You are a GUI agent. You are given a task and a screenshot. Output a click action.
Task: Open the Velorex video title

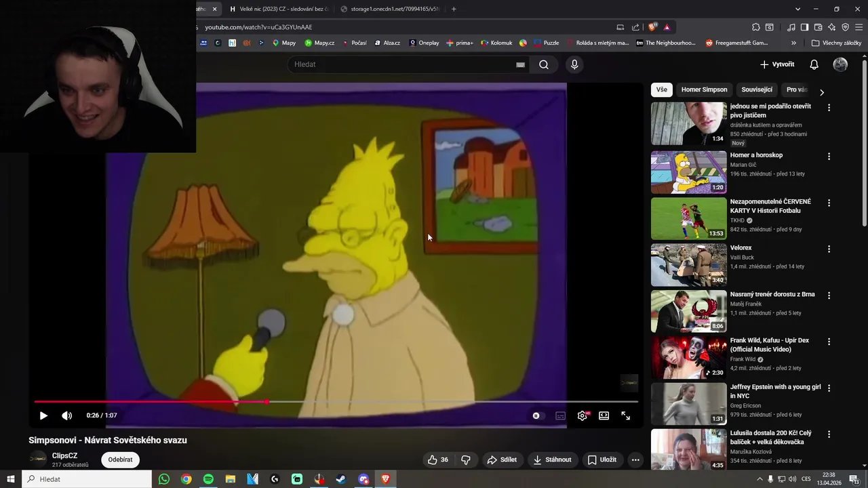point(741,248)
